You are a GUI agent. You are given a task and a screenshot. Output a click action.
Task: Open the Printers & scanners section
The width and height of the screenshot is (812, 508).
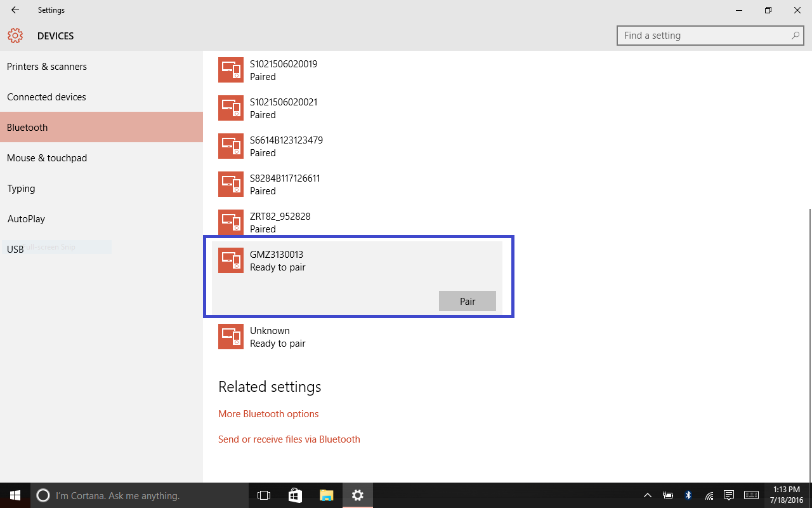(x=47, y=67)
